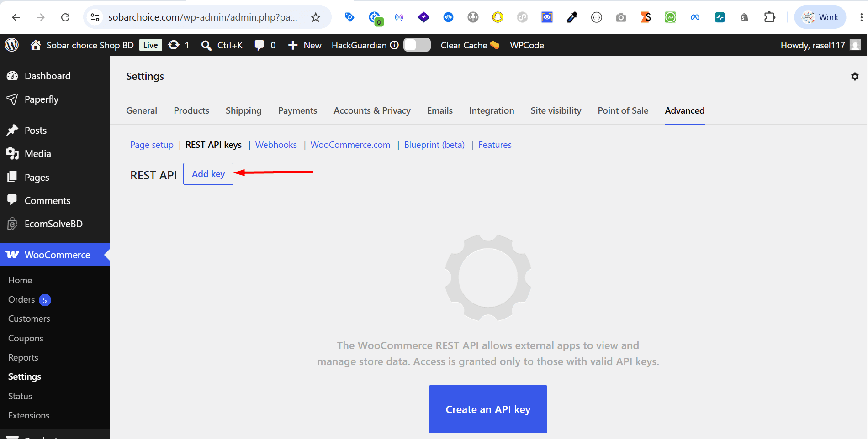
Task: Open the blue eye circle extension icon
Action: (449, 17)
